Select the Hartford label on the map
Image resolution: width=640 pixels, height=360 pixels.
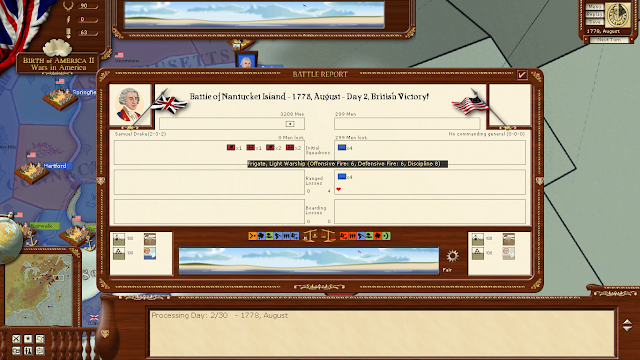point(56,166)
